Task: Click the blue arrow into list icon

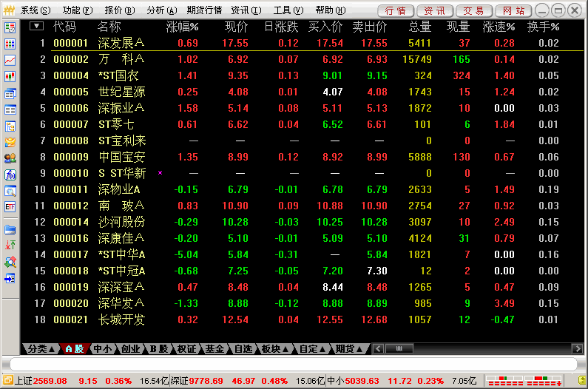Action: 10,278
